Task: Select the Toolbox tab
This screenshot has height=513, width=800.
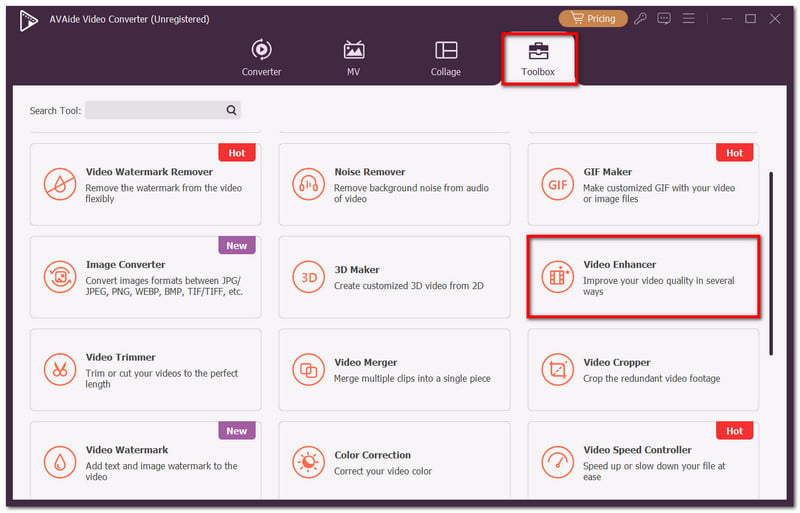Action: [x=538, y=58]
